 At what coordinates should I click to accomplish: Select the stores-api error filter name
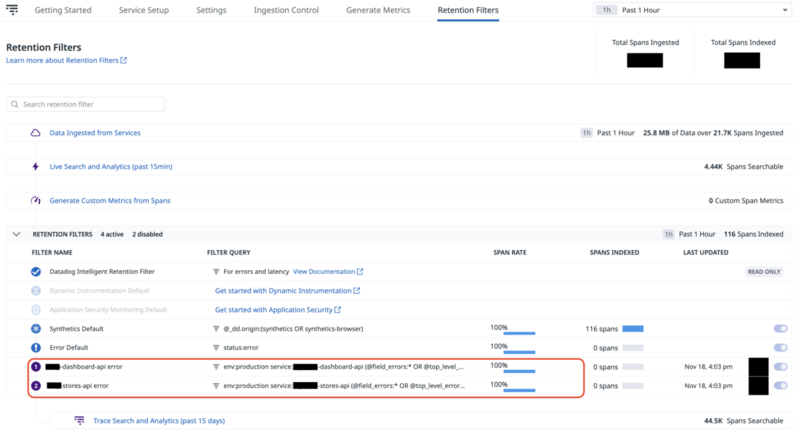click(x=78, y=386)
